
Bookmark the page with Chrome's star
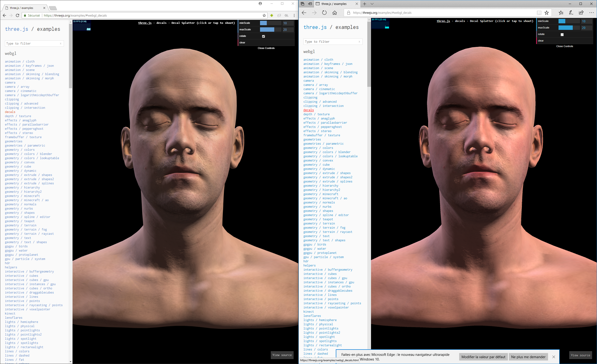pos(264,15)
